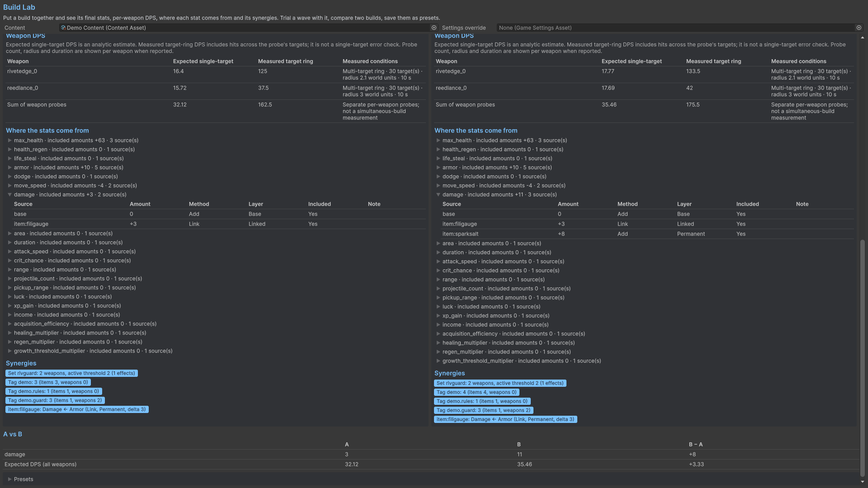Click the 'Sum of weapon probes' row on left
868x488 pixels.
point(216,111)
